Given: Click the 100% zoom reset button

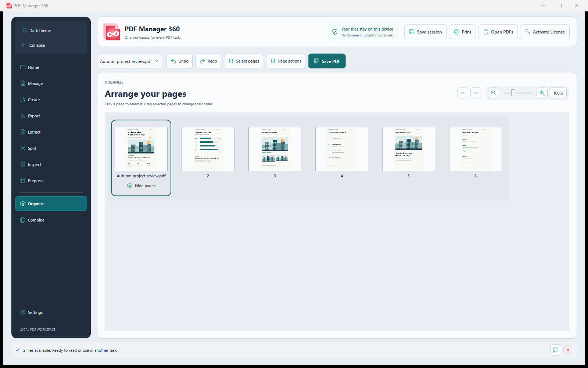Looking at the screenshot, I should click(558, 93).
